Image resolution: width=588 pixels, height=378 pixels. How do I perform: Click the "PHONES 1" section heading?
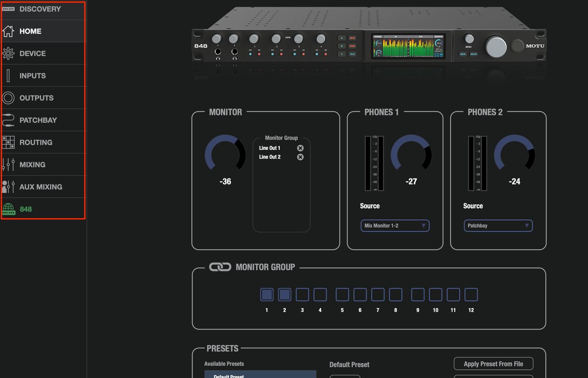point(382,112)
